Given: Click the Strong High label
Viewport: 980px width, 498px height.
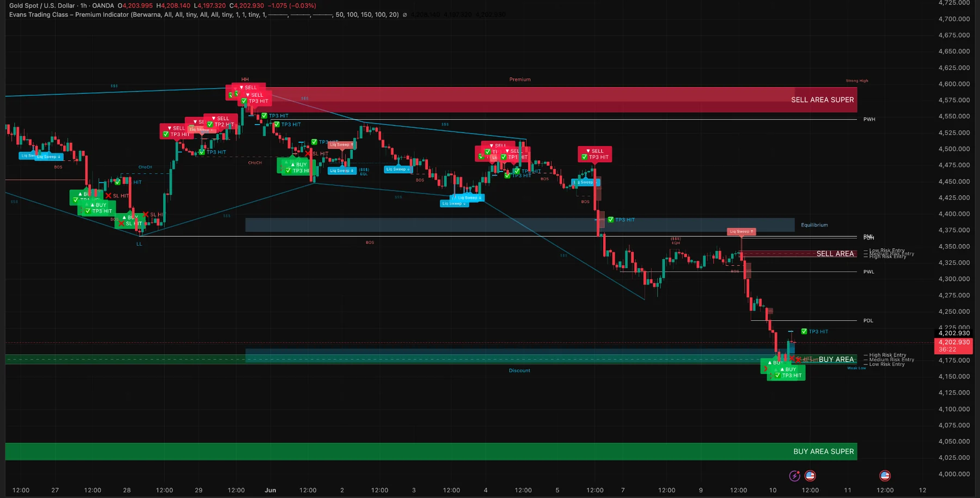Looking at the screenshot, I should 857,81.
